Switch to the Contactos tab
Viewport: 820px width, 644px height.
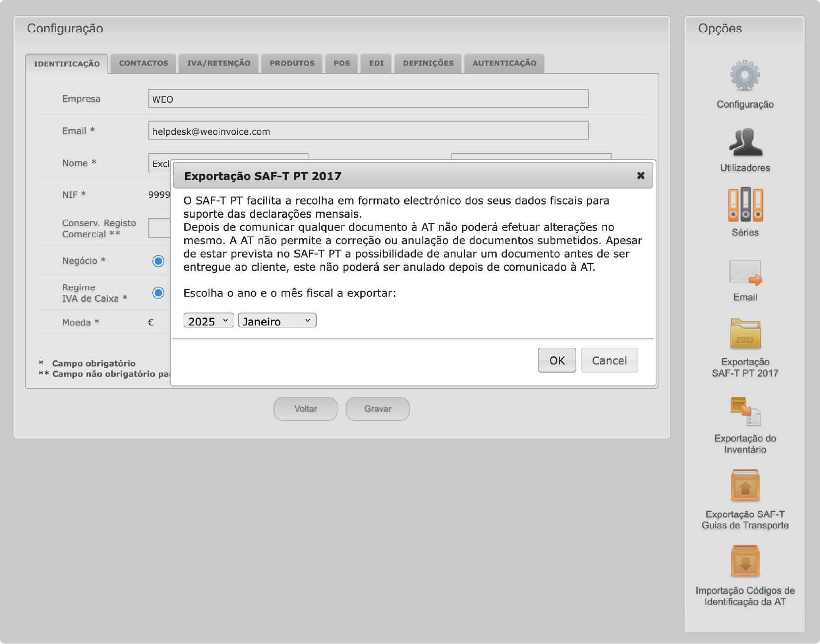[x=143, y=64]
